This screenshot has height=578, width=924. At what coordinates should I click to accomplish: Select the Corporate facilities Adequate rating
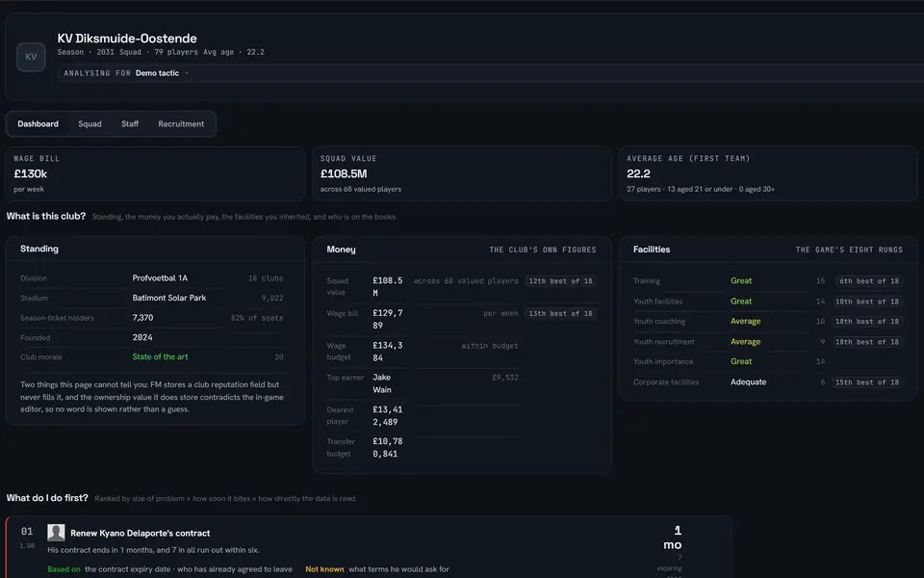749,382
